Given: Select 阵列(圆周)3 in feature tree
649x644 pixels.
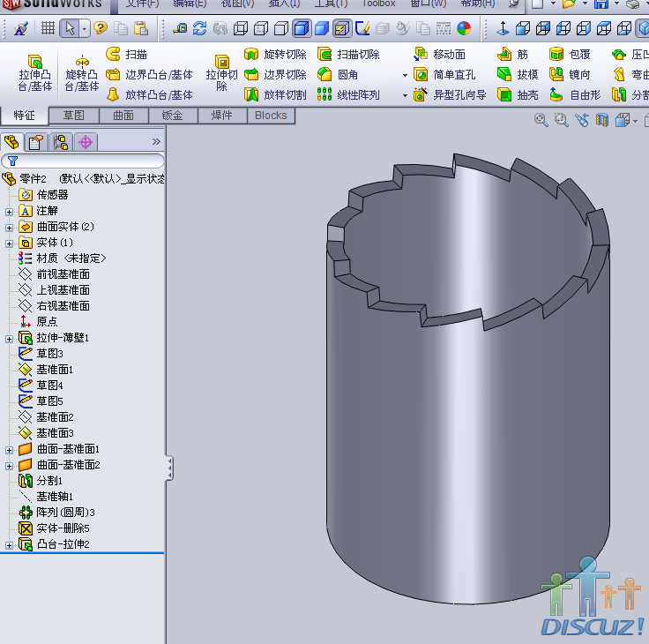Looking at the screenshot, I should [x=56, y=513].
